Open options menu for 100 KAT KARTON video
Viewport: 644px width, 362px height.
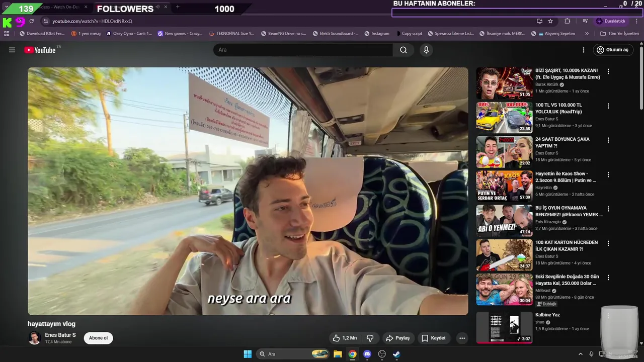[x=608, y=243]
